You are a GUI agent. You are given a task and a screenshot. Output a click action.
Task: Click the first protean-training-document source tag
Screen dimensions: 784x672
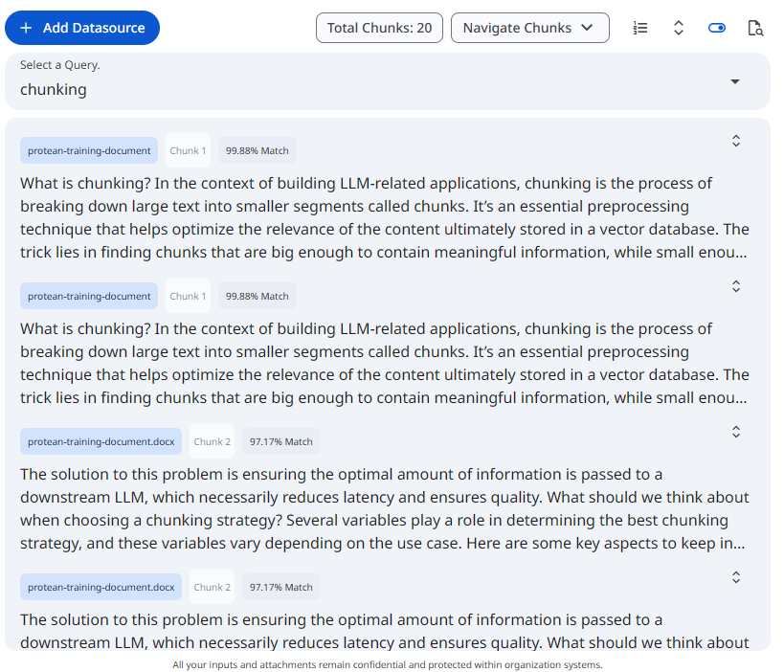89,150
